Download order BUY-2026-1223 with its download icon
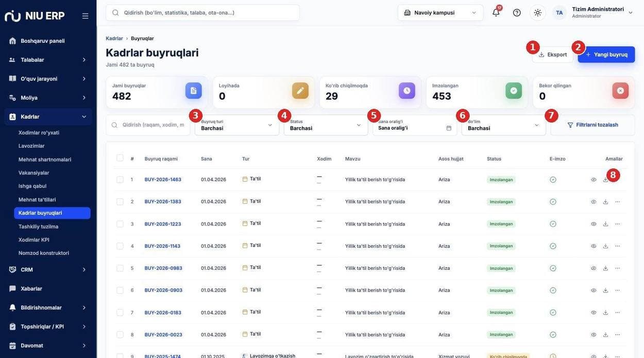 pyautogui.click(x=606, y=224)
